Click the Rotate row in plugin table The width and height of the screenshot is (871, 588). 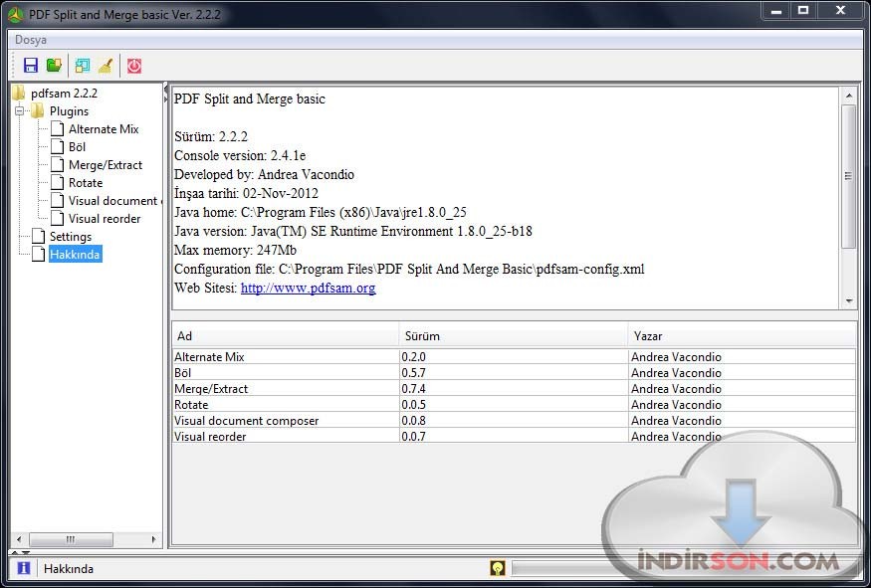pyautogui.click(x=514, y=404)
